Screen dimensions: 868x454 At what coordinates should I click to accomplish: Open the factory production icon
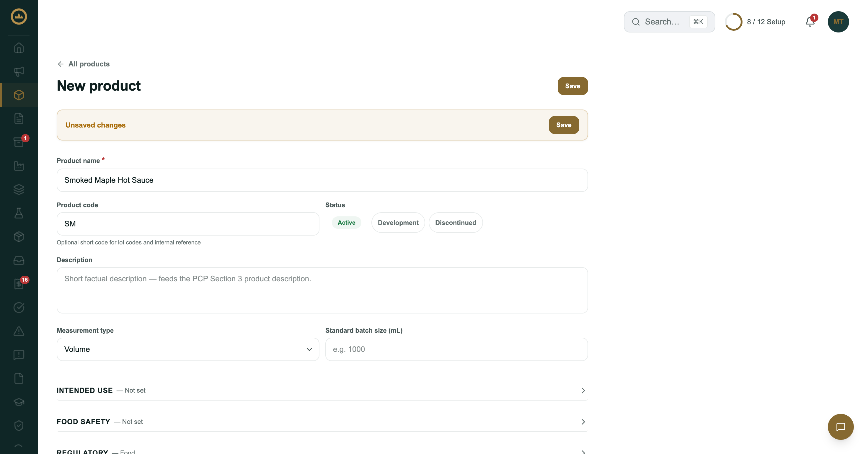pyautogui.click(x=19, y=166)
